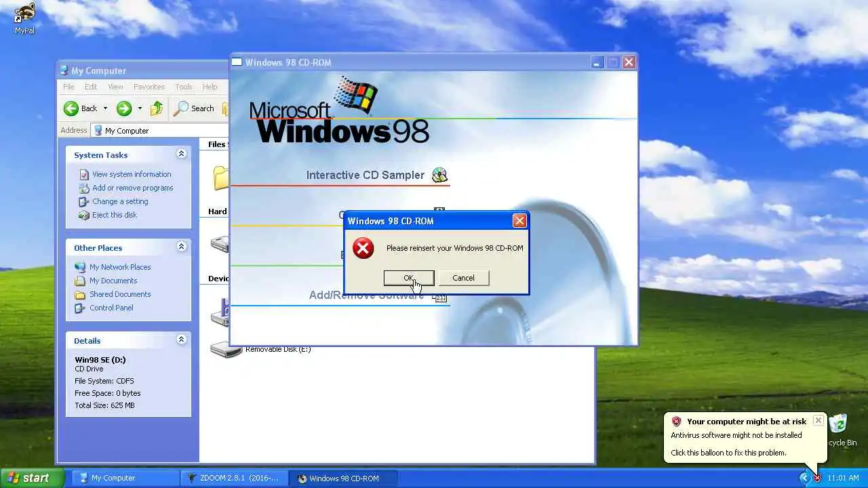
Task: Collapse the Other Places panel
Action: [181, 247]
